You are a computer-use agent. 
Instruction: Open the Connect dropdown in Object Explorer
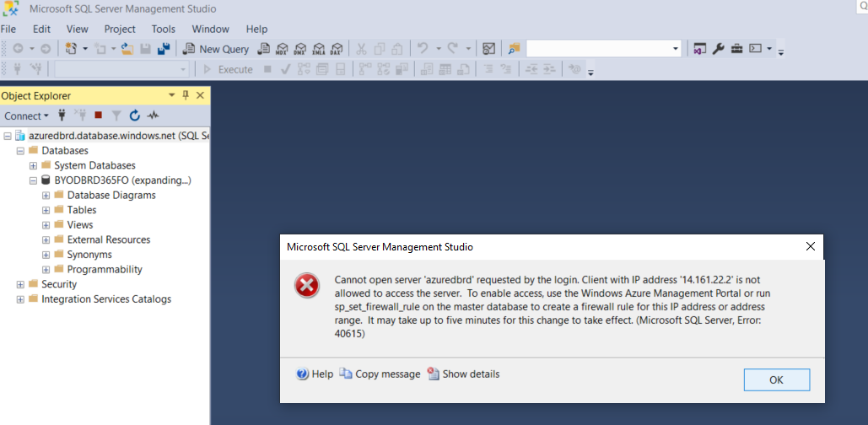pos(27,116)
